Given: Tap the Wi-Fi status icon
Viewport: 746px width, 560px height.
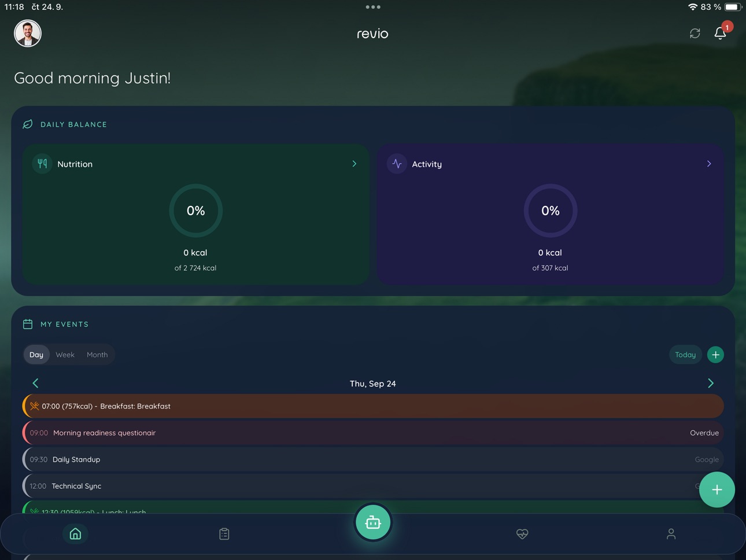Looking at the screenshot, I should click(x=692, y=7).
